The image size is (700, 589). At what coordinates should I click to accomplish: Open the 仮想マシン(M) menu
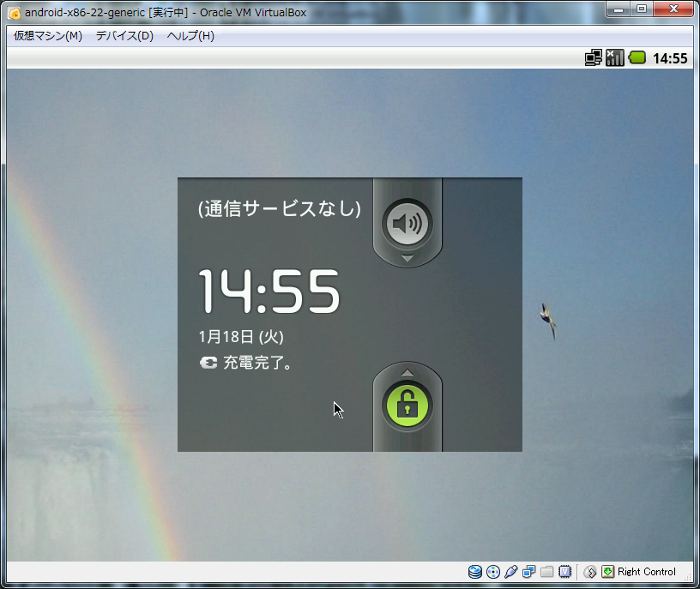click(x=48, y=36)
